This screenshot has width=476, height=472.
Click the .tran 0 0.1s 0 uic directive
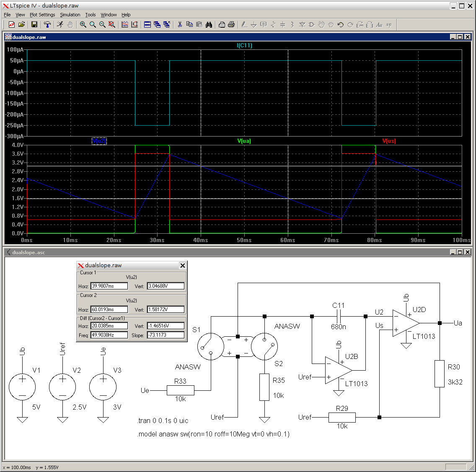point(163,421)
